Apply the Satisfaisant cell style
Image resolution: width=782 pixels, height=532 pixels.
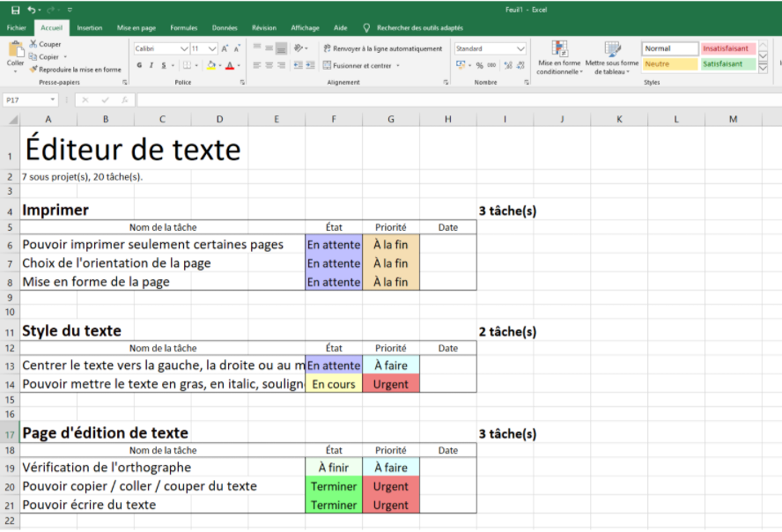[x=727, y=63]
